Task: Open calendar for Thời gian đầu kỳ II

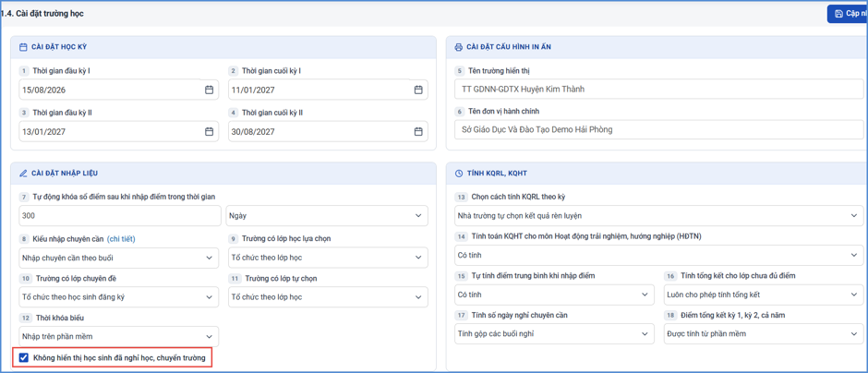Action: (209, 131)
